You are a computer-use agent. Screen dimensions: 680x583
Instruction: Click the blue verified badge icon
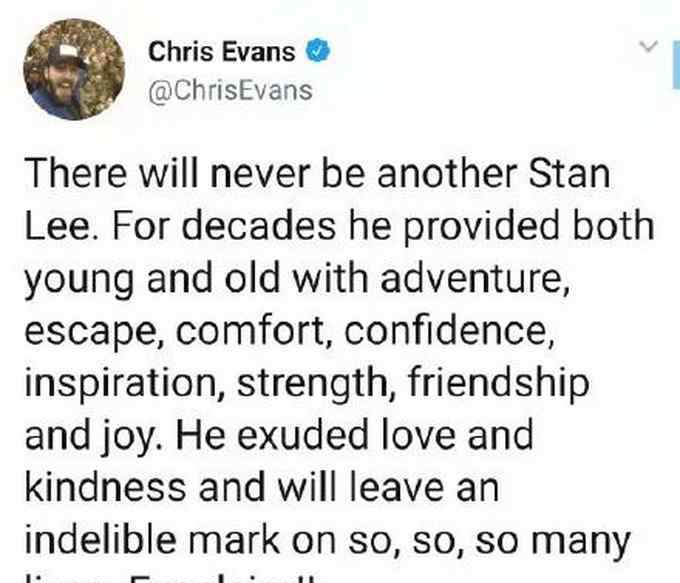(318, 51)
